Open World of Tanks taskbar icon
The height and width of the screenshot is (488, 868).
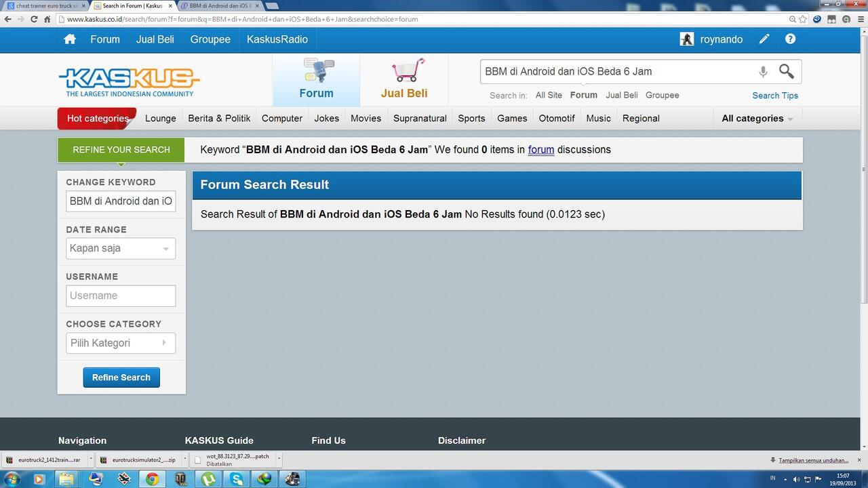(x=180, y=479)
